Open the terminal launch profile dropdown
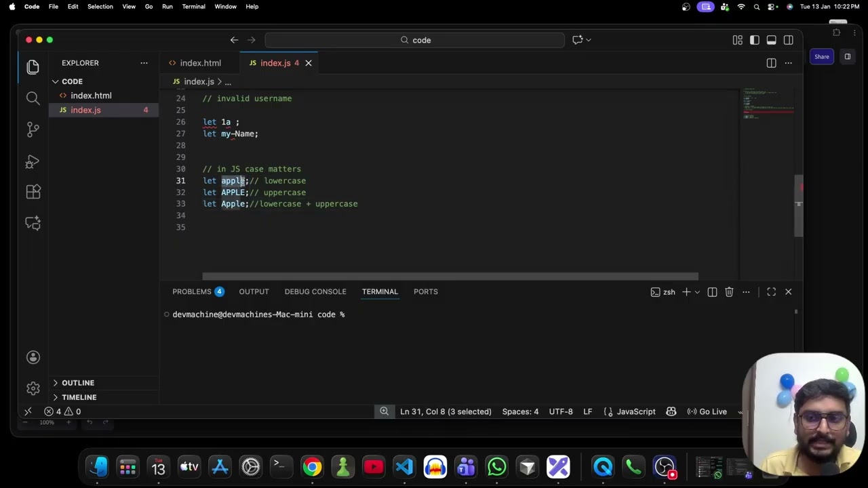The width and height of the screenshot is (868, 488). point(697,291)
